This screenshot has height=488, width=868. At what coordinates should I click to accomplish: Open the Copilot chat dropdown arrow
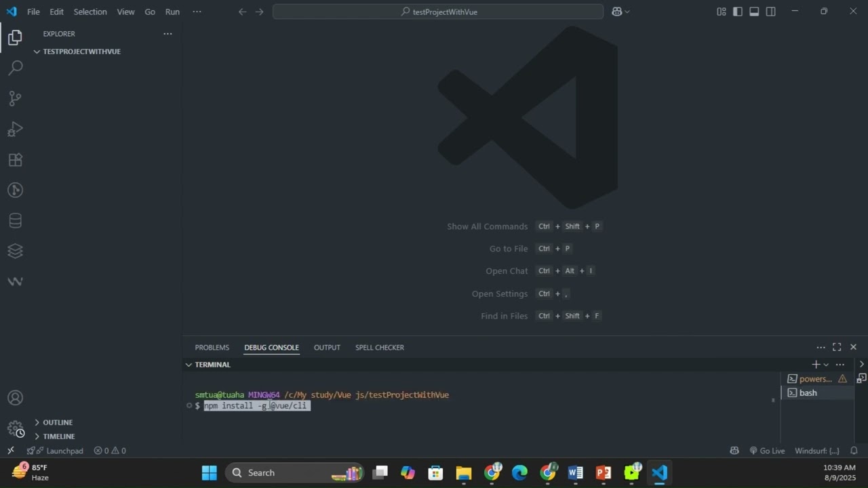pyautogui.click(x=627, y=12)
